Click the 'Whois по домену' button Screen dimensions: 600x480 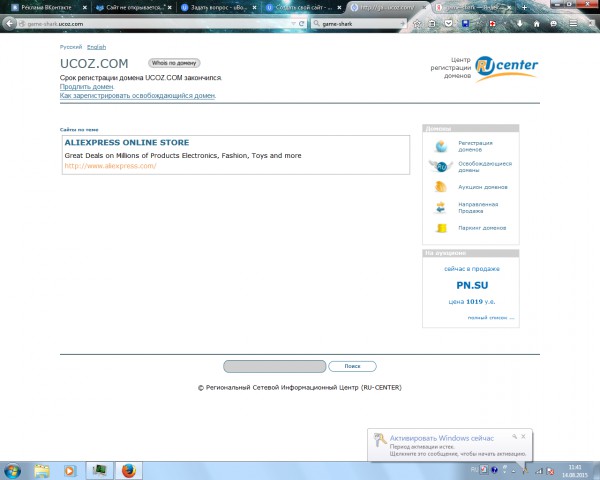(174, 63)
